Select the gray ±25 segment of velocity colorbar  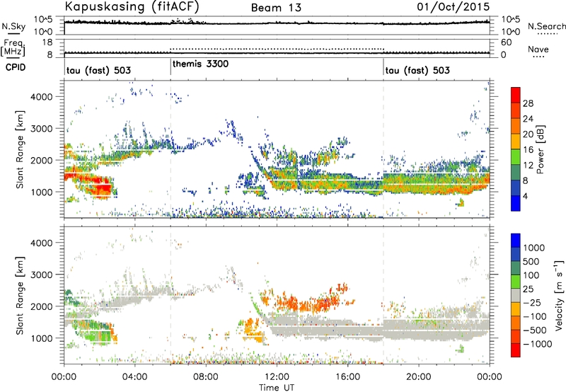coord(516,296)
